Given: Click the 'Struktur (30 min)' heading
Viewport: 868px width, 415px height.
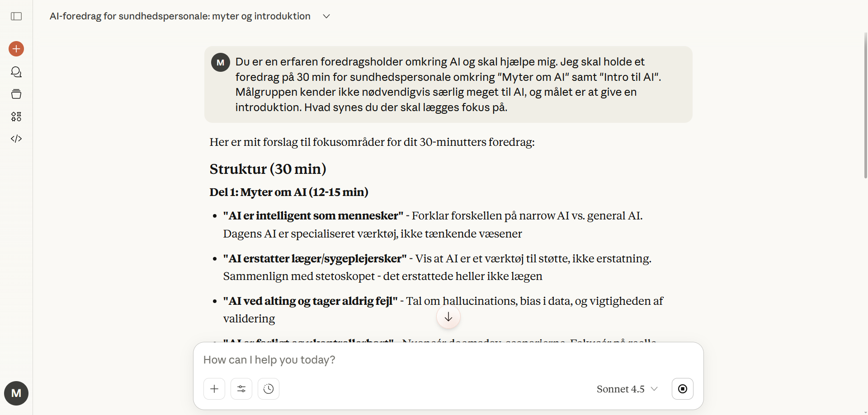Looking at the screenshot, I should [268, 169].
